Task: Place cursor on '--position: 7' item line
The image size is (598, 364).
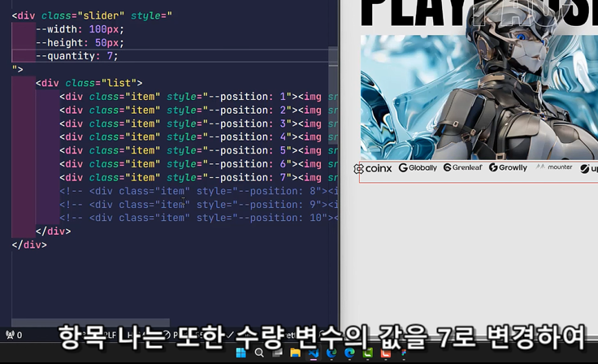Action: pos(198,177)
